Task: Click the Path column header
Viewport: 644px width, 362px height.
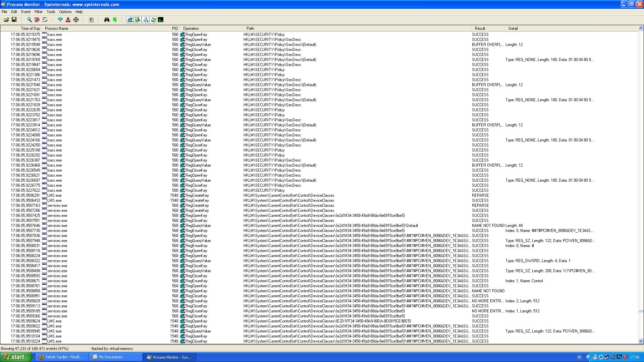Action: pos(357,28)
